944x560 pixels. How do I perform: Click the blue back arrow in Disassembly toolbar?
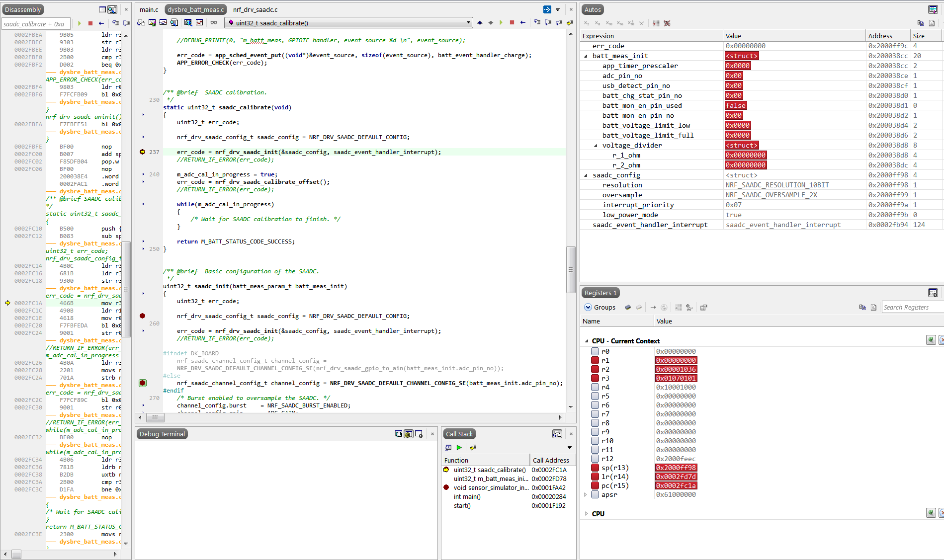[101, 23]
